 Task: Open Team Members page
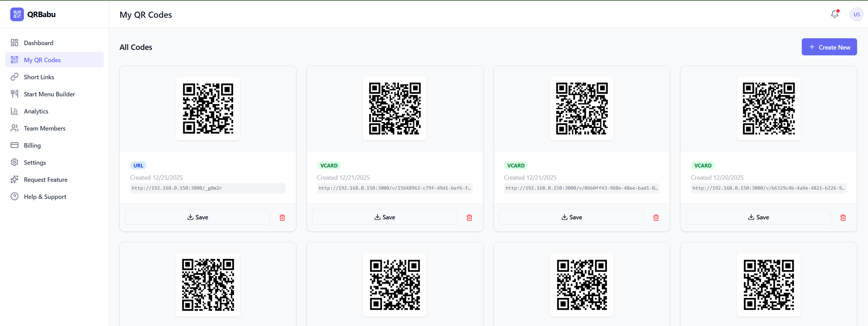(54, 128)
